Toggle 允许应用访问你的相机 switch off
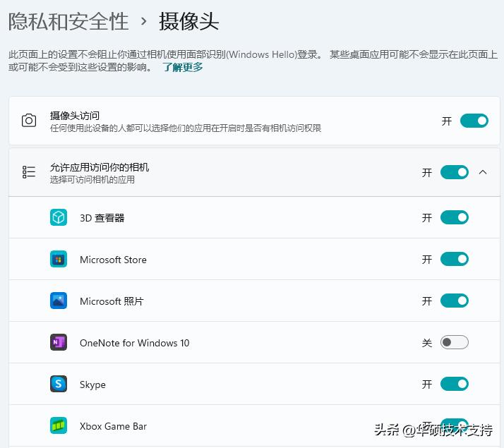504x448 pixels. click(455, 172)
